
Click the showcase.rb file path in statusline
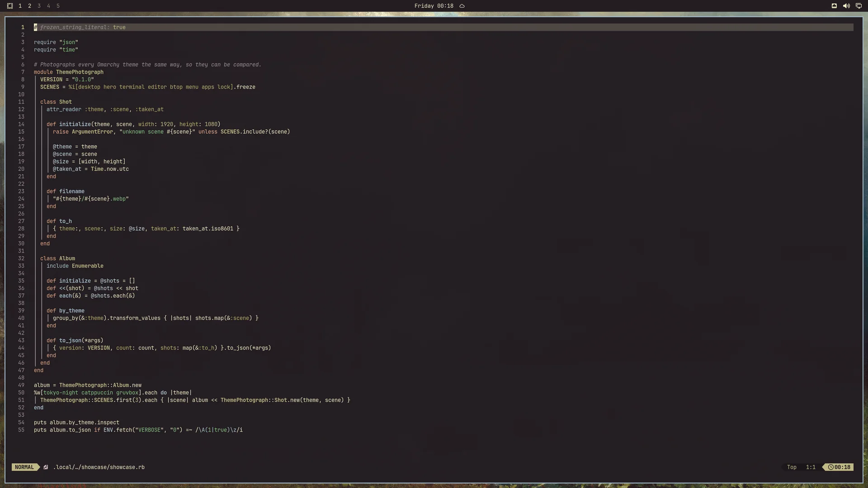click(x=99, y=467)
